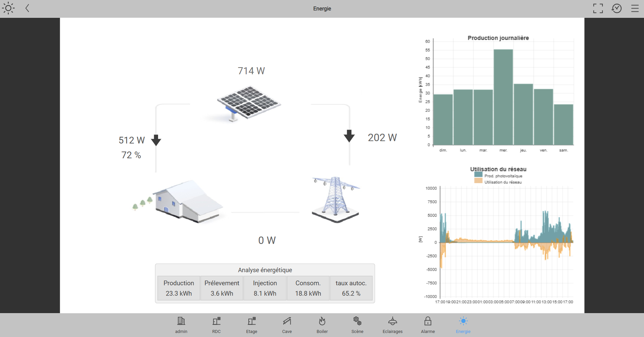Click the Energie tab in bottom bar
Image resolution: width=644 pixels, height=337 pixels.
coord(463,325)
